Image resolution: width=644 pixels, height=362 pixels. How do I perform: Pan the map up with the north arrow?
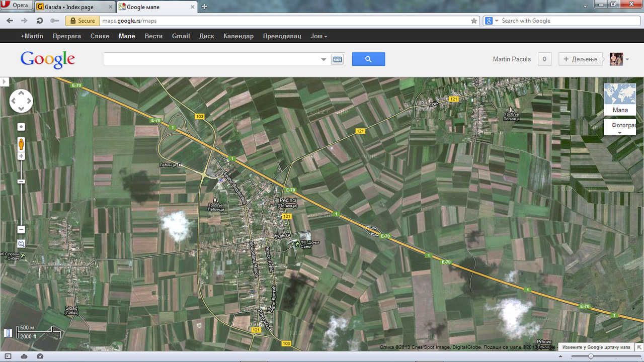21,94
